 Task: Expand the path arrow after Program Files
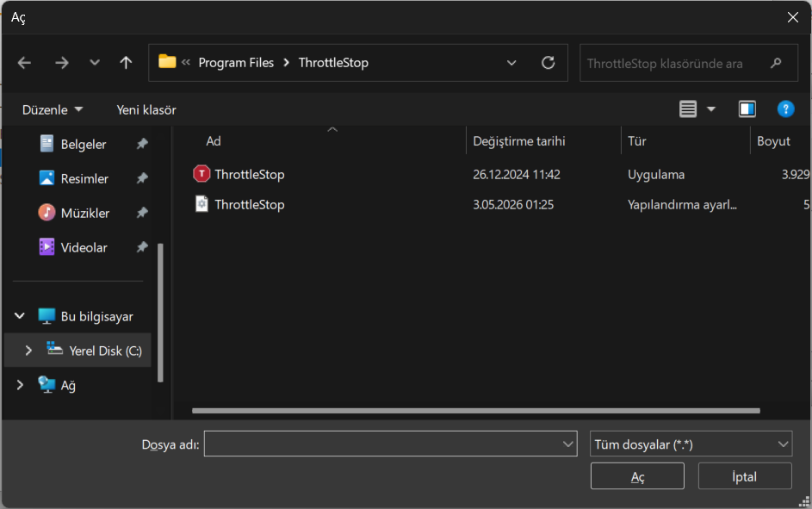coord(286,63)
